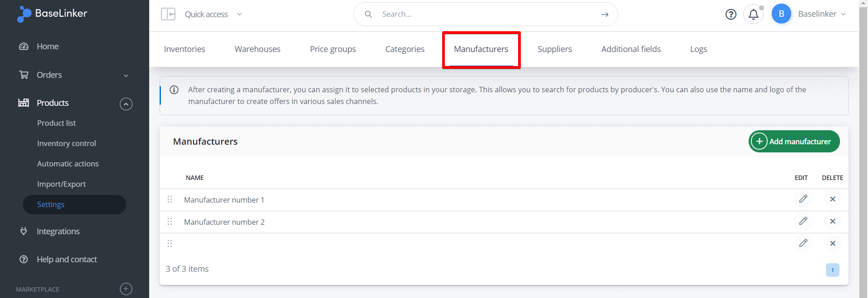868x298 pixels.
Task: Switch to the Warehouses tab
Action: click(x=257, y=49)
